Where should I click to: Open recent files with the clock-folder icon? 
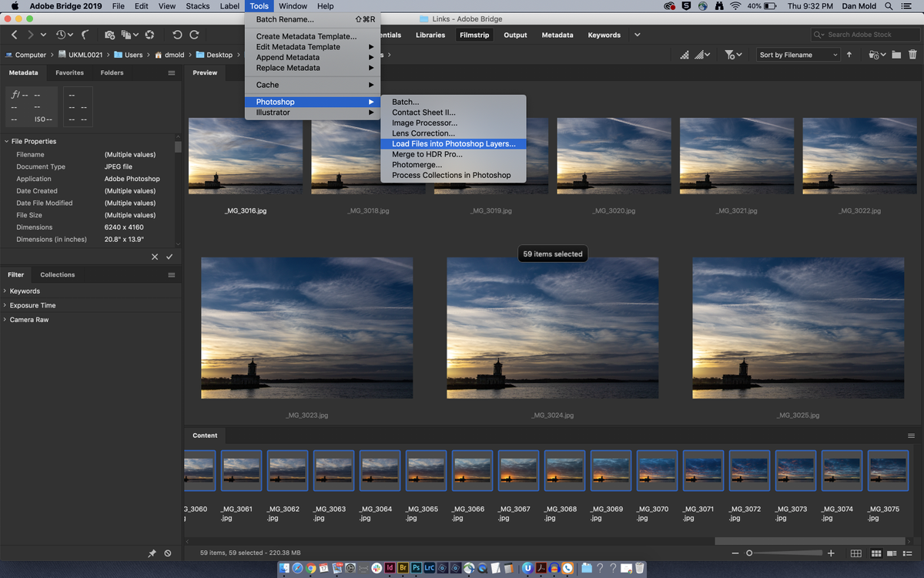(x=874, y=55)
